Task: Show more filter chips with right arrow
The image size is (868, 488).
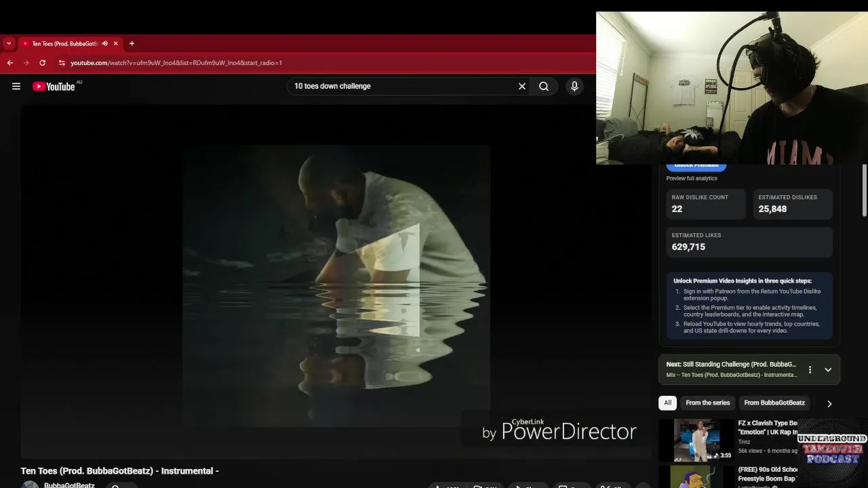Action: (x=829, y=403)
